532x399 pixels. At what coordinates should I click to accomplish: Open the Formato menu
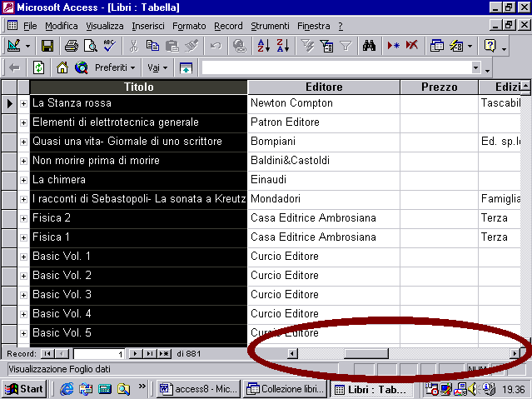tap(189, 26)
